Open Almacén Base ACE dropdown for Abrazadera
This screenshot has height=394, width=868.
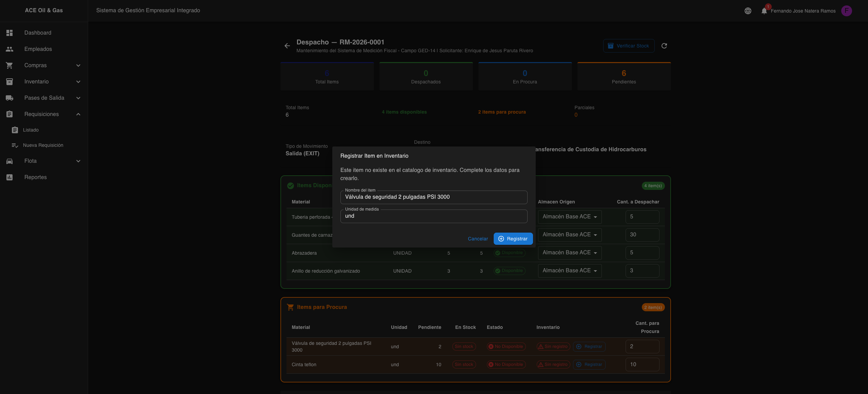570,253
